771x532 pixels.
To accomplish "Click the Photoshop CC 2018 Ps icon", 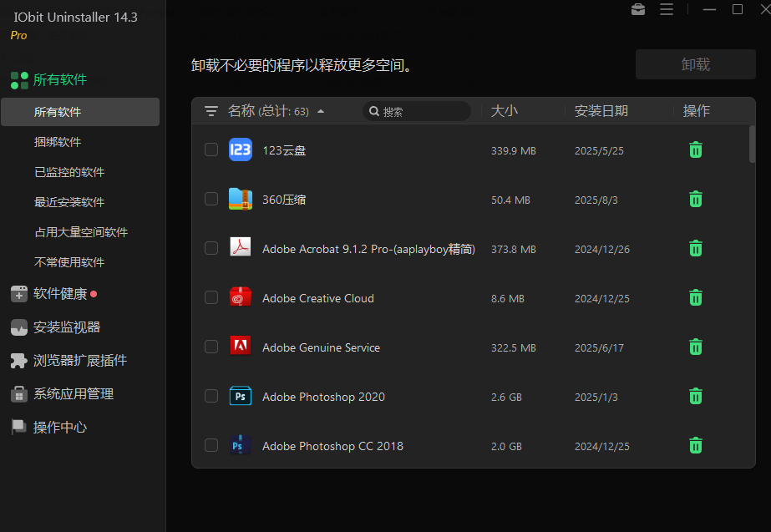I will (x=240, y=445).
